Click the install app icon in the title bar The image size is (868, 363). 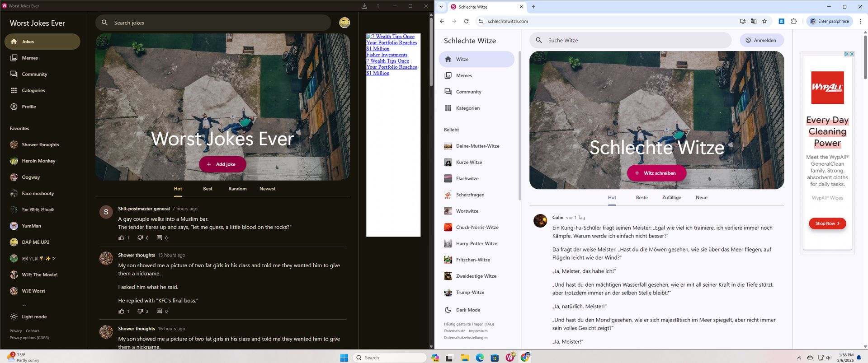click(x=364, y=6)
